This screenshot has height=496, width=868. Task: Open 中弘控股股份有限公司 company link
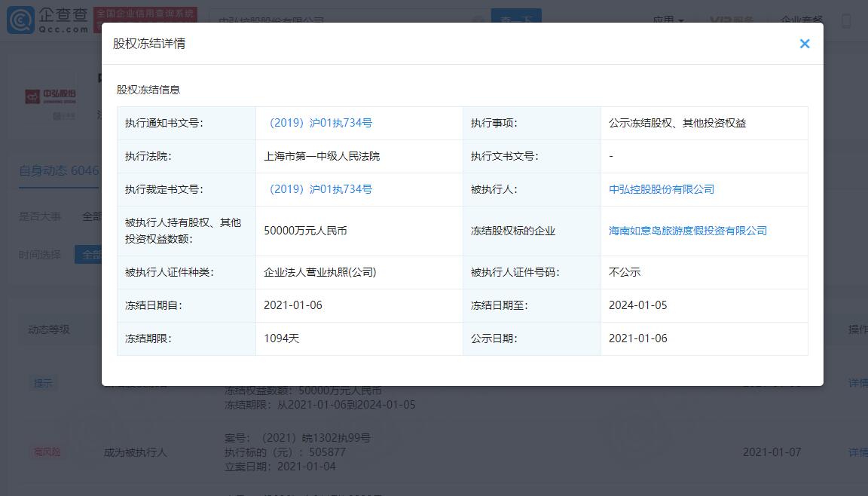coord(662,189)
